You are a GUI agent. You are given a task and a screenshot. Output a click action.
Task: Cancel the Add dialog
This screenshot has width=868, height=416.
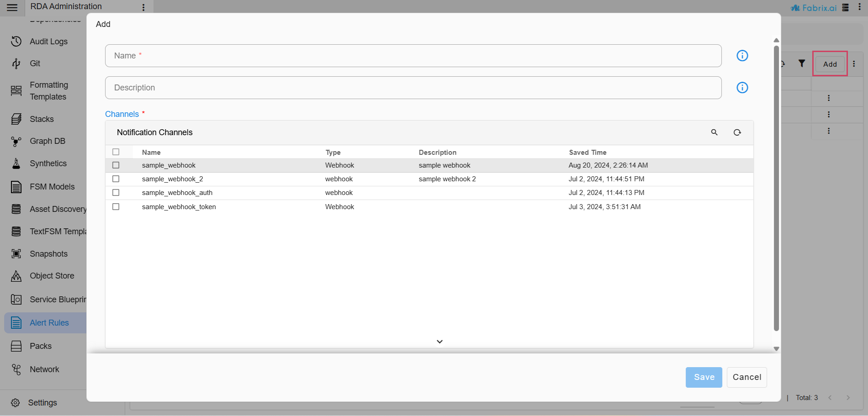746,377
